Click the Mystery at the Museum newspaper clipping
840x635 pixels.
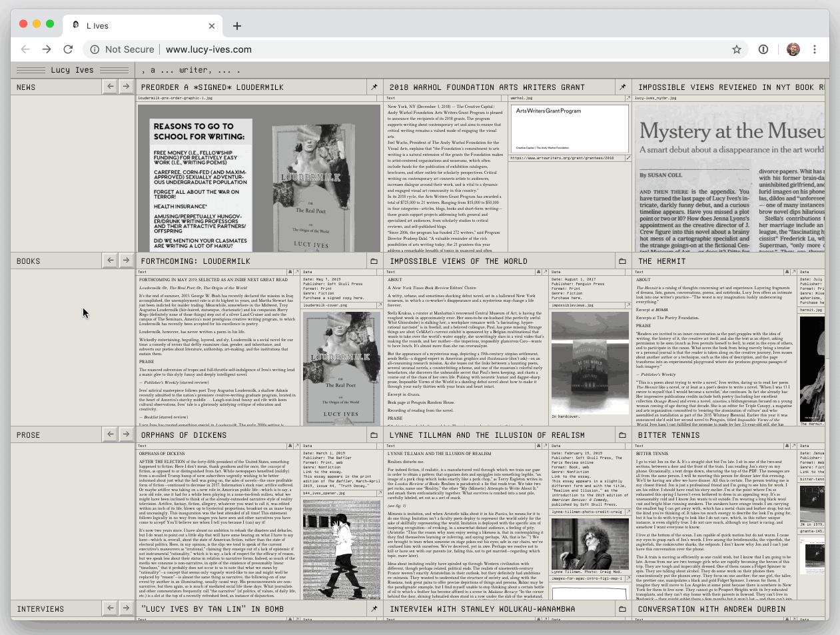click(x=730, y=177)
